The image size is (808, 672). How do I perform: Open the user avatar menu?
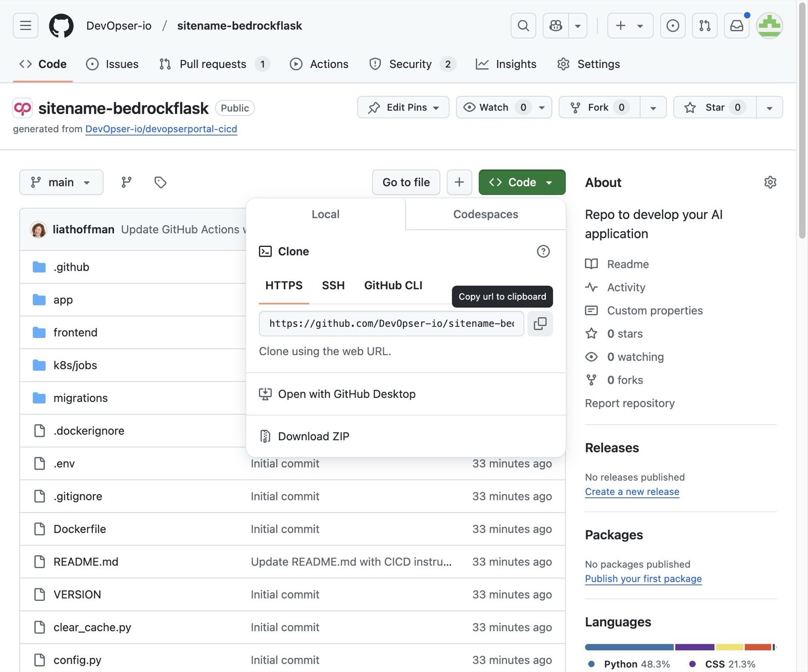click(769, 26)
